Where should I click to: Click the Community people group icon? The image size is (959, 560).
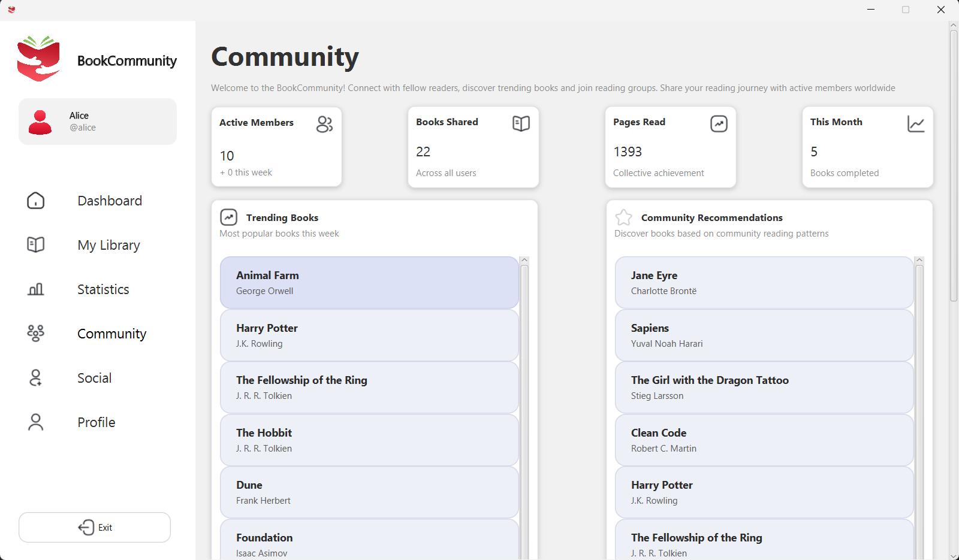click(x=36, y=334)
